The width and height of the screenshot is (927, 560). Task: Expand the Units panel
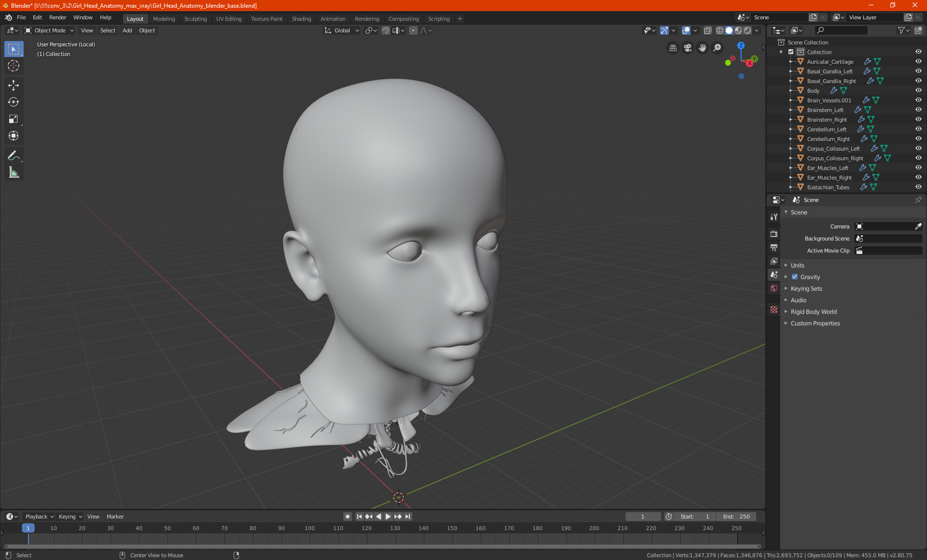[x=798, y=266]
